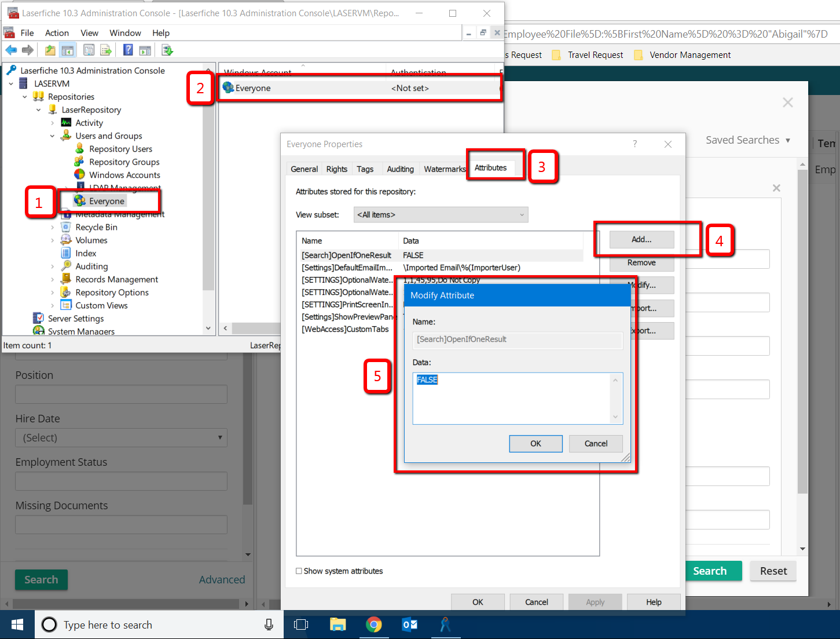Click the Export List toolbar icon
The image size is (840, 639).
click(x=106, y=50)
